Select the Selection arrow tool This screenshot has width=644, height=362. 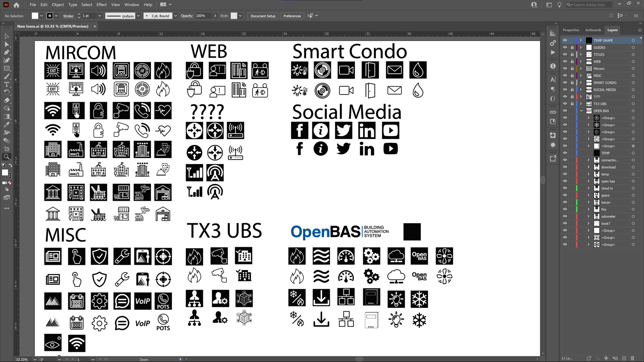(x=7, y=36)
